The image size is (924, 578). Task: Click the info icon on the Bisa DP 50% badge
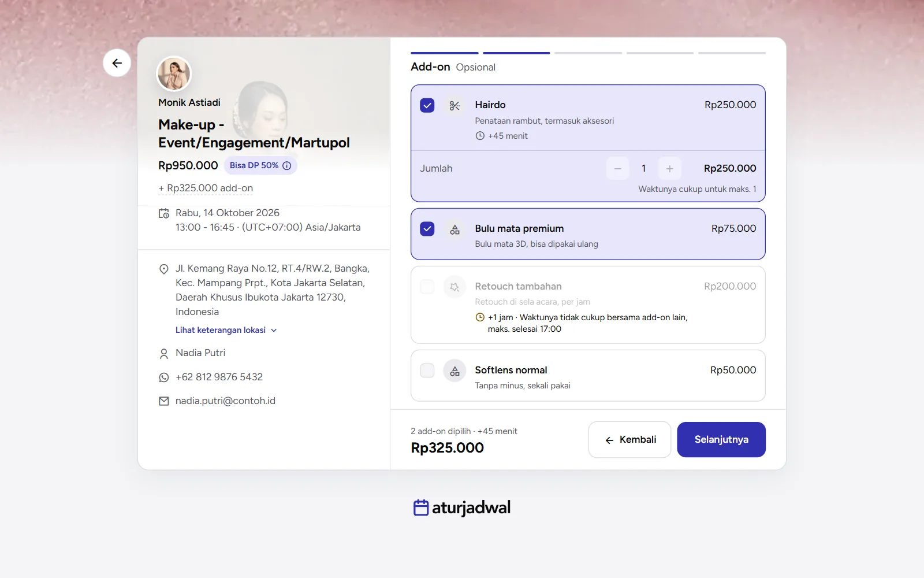286,165
